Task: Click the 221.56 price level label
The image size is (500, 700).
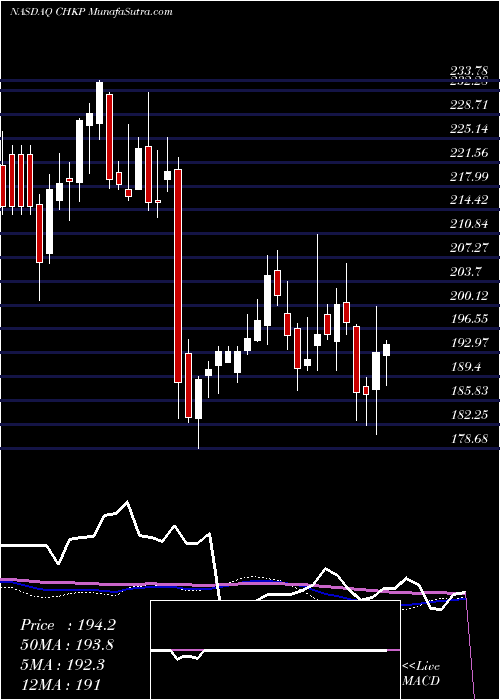Action: point(469,153)
